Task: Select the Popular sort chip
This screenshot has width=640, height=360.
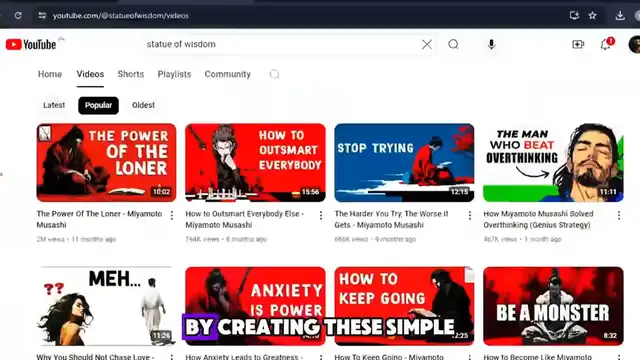Action: coord(98,105)
